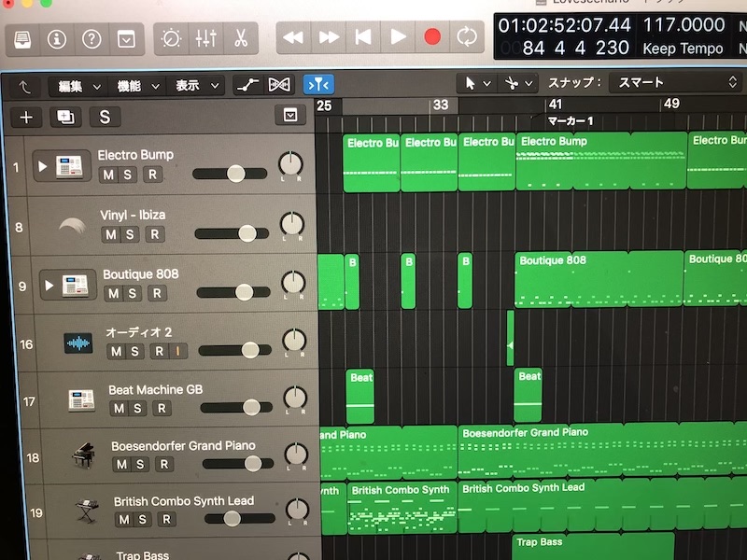Solo the Boutique 808 track
Viewport: 747px width, 560px height.
pos(132,294)
